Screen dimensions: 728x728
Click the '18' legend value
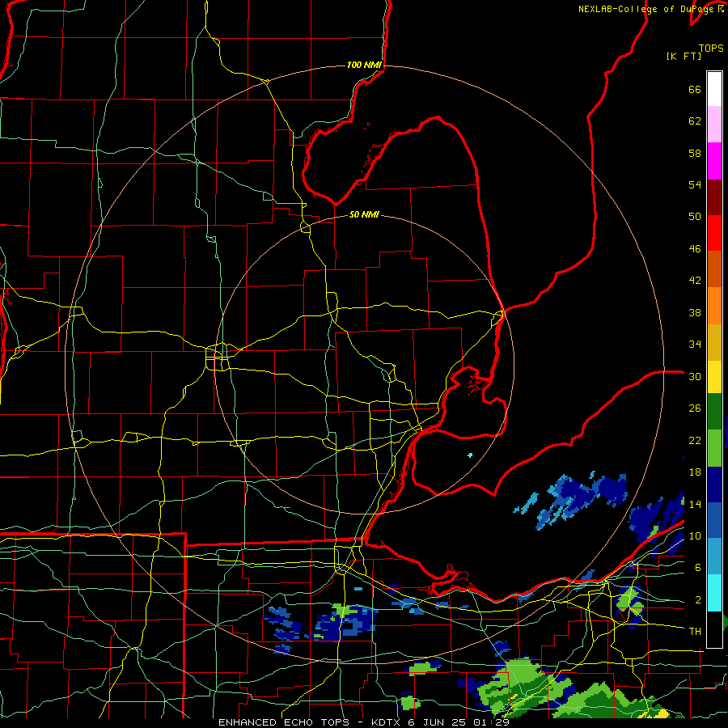(695, 472)
